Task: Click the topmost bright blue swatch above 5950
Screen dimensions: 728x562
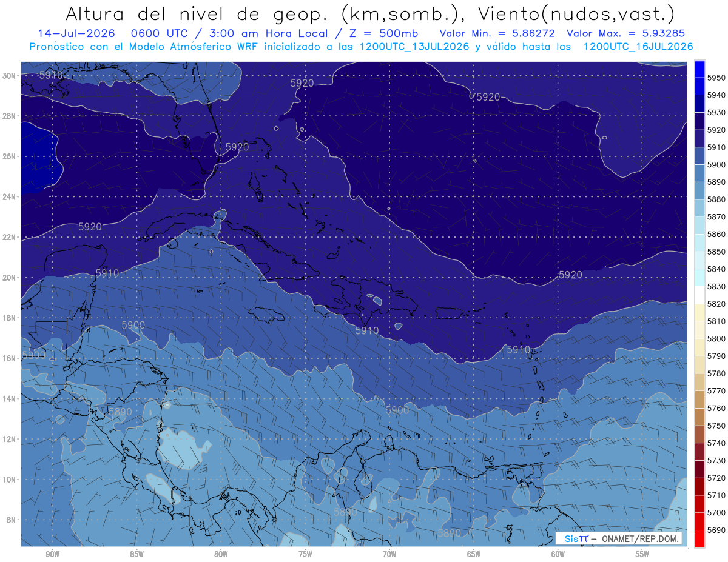Action: (699, 69)
